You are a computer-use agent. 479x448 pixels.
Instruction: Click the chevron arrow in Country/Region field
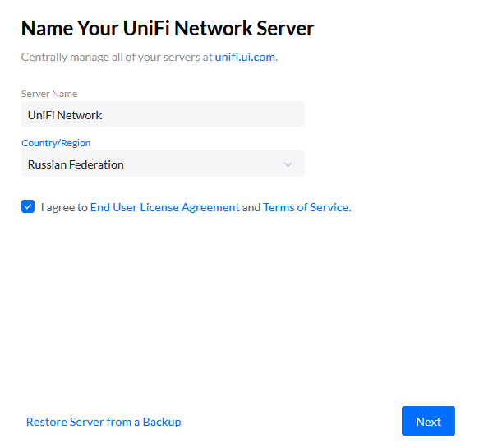(288, 164)
